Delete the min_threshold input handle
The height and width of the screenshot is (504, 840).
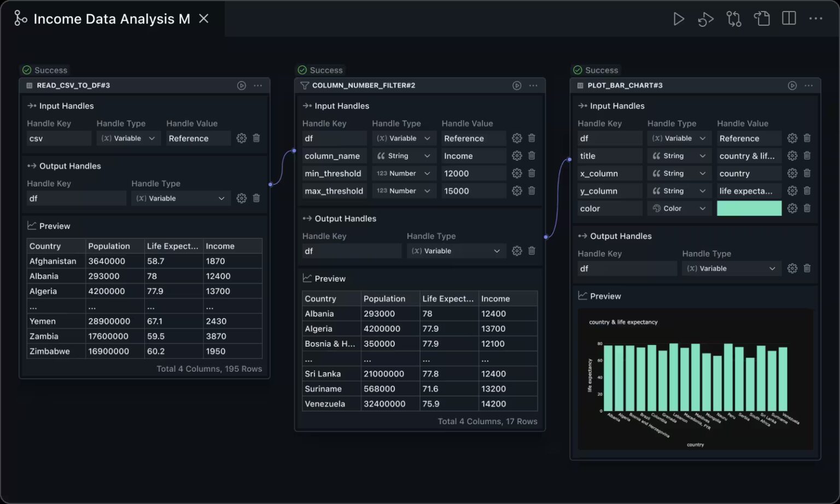coord(532,173)
